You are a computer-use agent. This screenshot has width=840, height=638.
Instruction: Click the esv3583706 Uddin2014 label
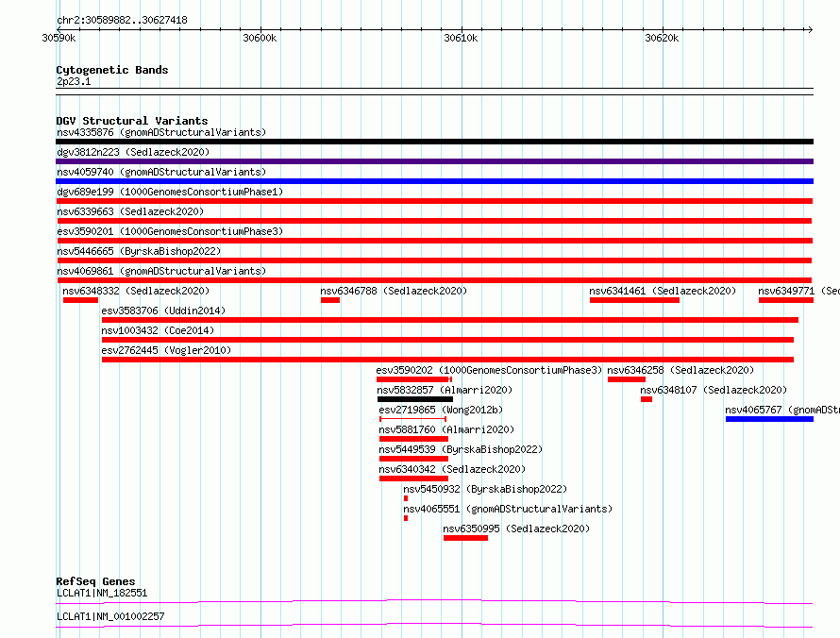point(163,311)
